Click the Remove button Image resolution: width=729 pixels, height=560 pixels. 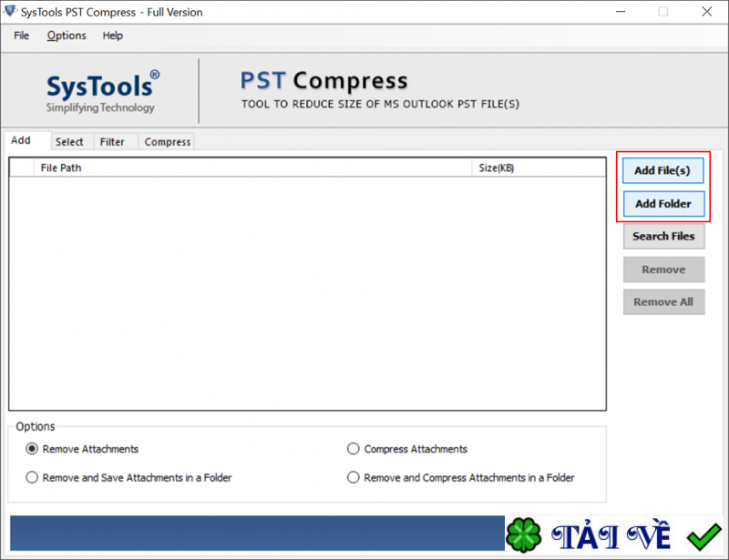click(663, 270)
